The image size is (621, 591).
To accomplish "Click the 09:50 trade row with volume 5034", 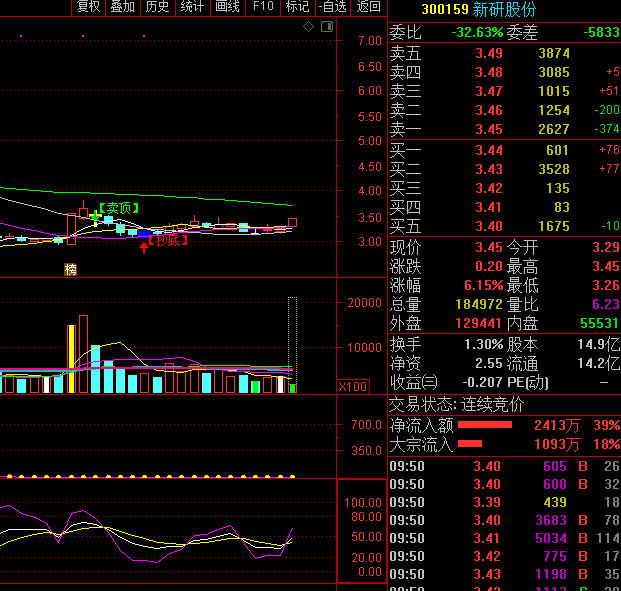I will pyautogui.click(x=505, y=538).
